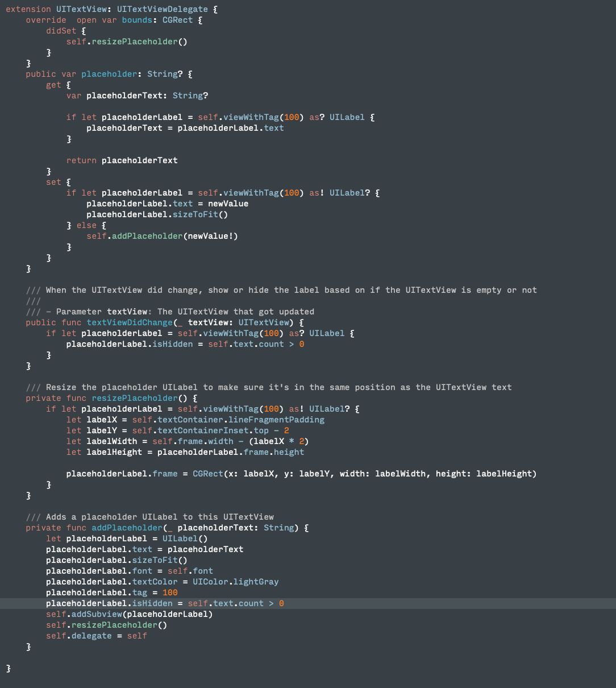The image size is (616, 688).
Task: Click the 'return' keyword
Action: tap(81, 160)
